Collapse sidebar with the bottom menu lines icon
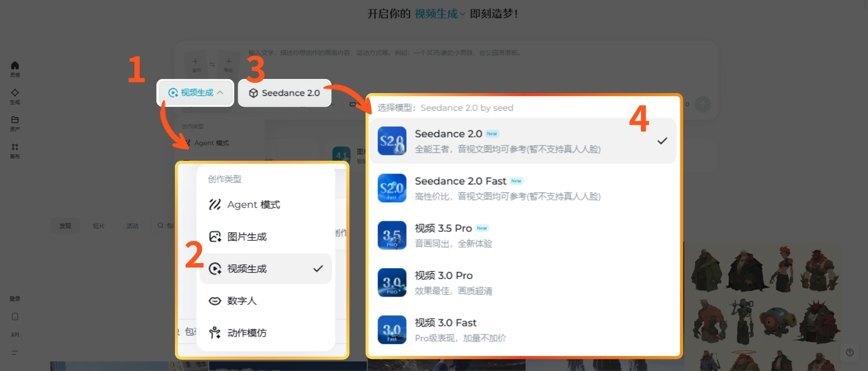 coord(15,352)
